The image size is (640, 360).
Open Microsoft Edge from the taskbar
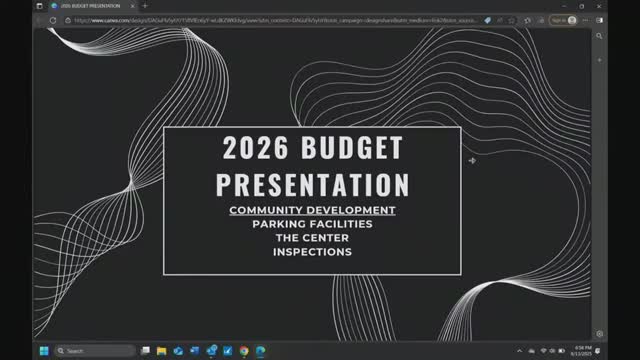260,351
